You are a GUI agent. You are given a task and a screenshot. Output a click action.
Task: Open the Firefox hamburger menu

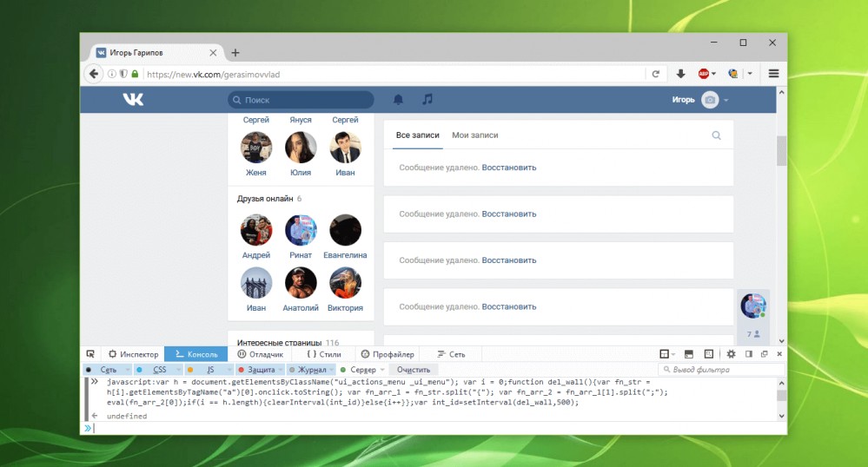click(774, 74)
